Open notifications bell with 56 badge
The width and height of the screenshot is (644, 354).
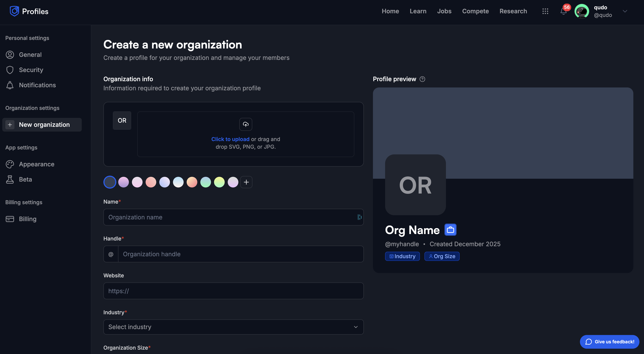(x=563, y=11)
